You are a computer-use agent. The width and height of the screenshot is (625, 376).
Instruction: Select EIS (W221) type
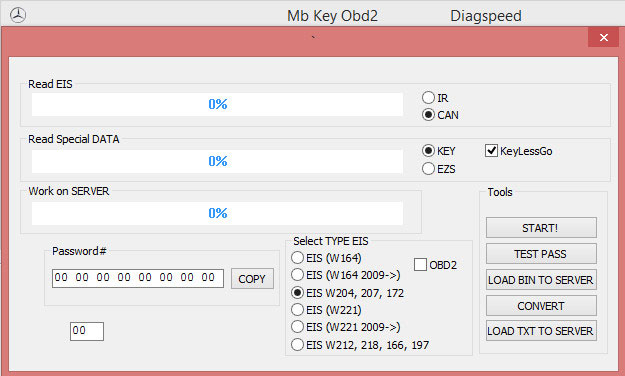click(297, 310)
